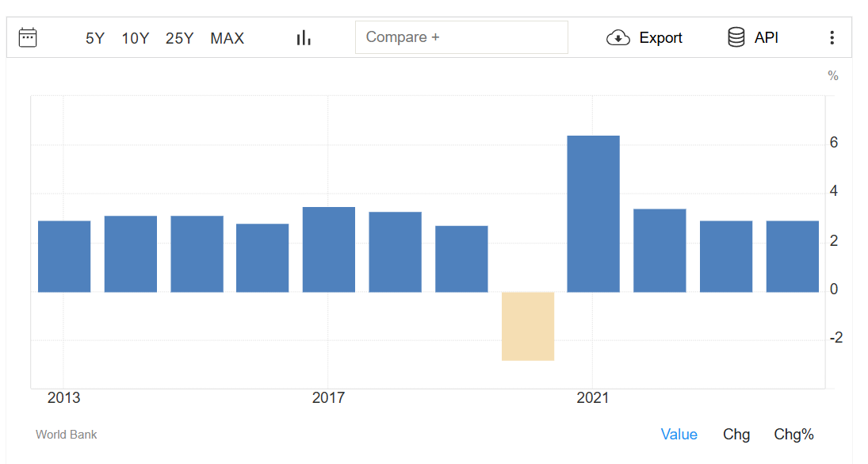Select the 5Y time range

[x=95, y=38]
